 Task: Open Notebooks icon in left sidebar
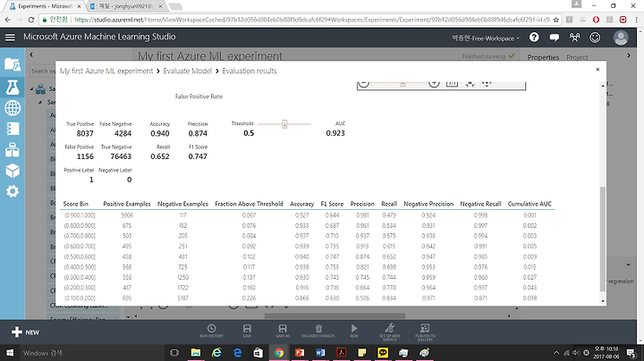(13, 129)
